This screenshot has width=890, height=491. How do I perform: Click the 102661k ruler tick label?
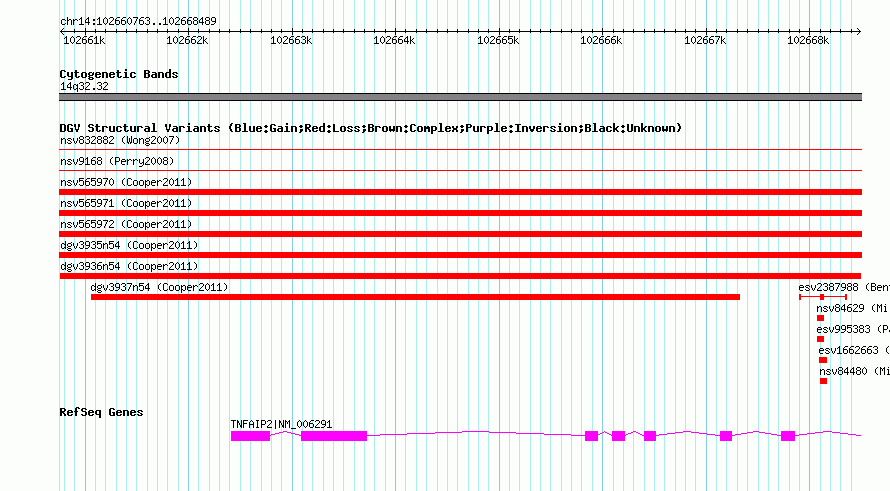click(84, 40)
